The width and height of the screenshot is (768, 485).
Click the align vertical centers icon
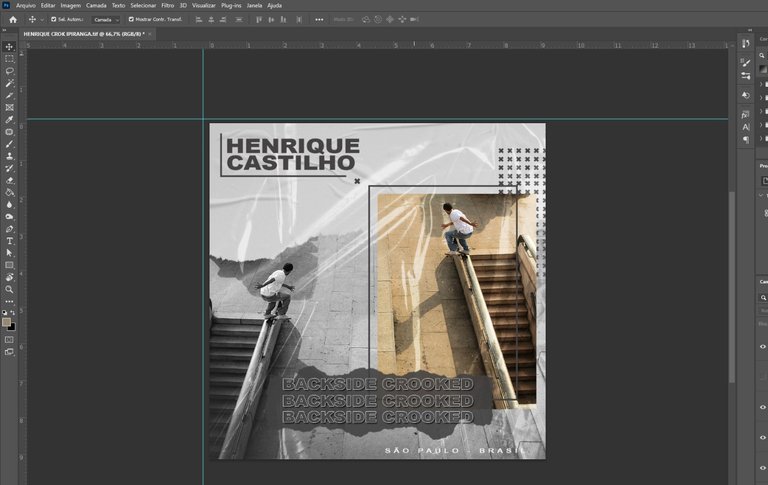coord(271,20)
